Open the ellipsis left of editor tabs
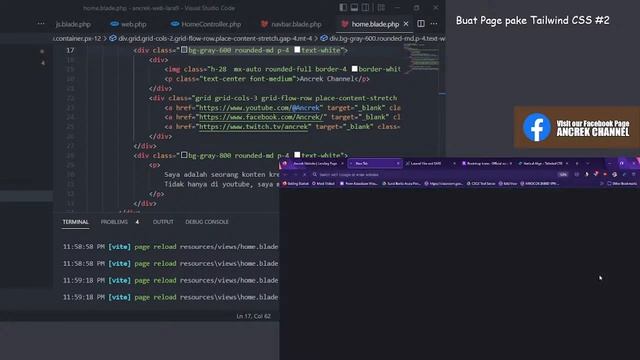The width and height of the screenshot is (640, 360). pyautogui.click(x=41, y=24)
